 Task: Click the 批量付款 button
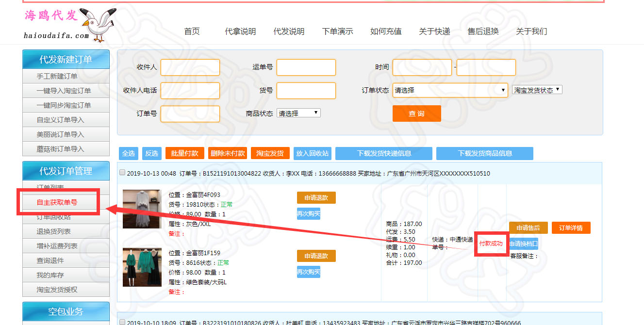[184, 153]
